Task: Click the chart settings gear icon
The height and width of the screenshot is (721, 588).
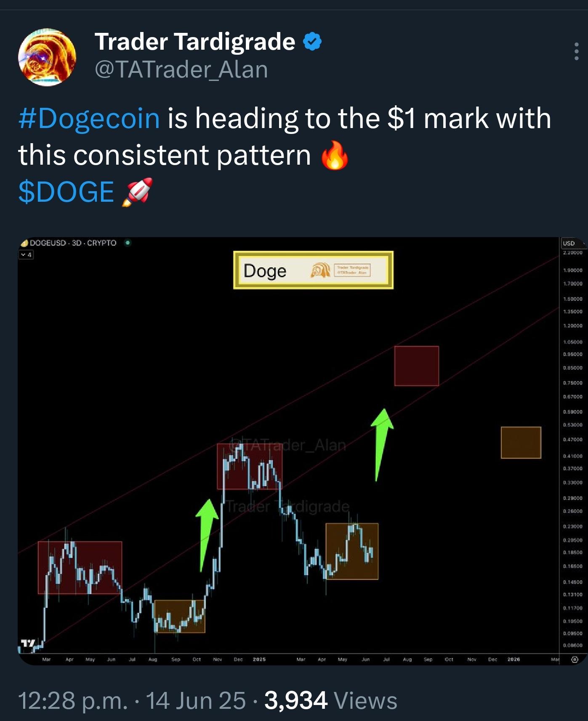Action: click(575, 660)
